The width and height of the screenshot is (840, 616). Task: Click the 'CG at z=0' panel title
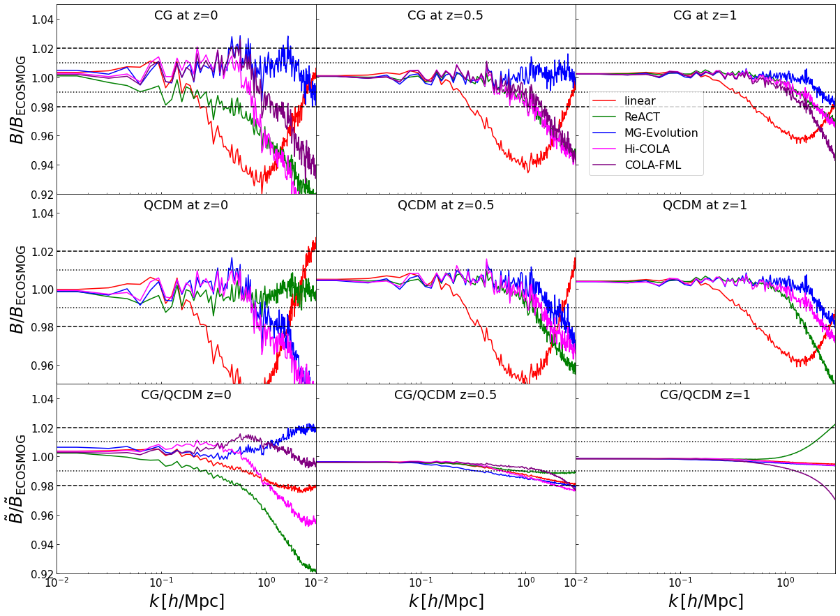186,15
